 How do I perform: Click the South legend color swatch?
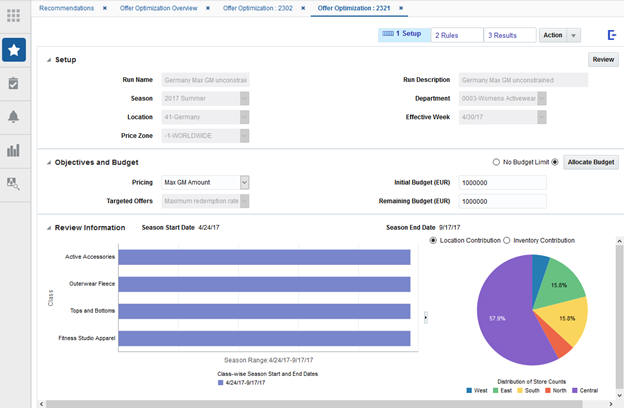coord(520,390)
